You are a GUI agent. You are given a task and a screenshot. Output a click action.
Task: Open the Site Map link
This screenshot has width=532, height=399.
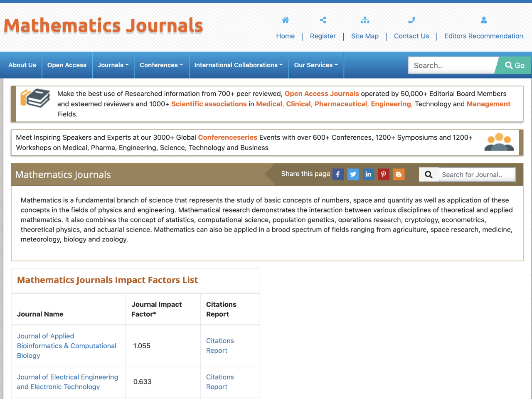(365, 36)
